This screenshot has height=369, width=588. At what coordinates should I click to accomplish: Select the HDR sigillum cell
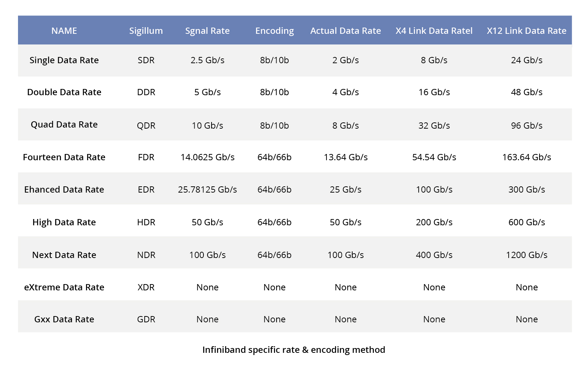coord(146,222)
